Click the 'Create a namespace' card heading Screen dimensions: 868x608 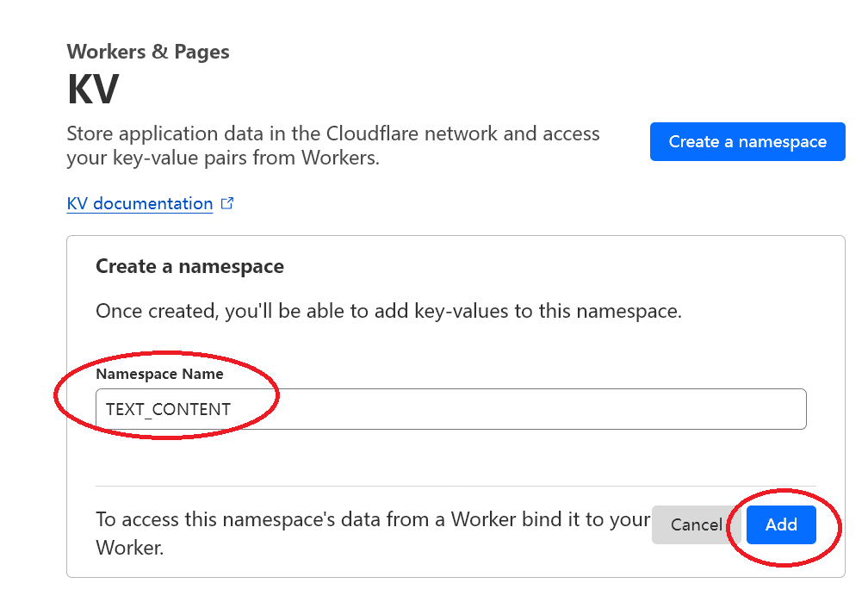pyautogui.click(x=189, y=266)
